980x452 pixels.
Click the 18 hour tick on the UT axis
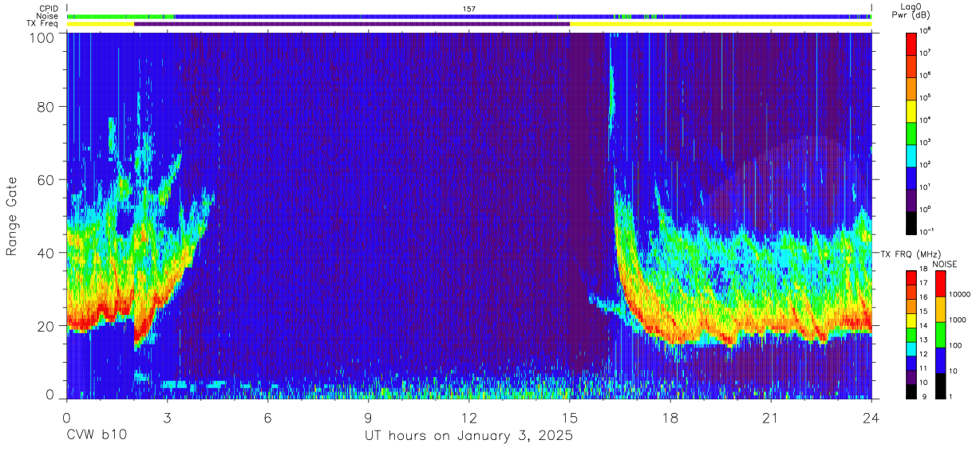670,418
